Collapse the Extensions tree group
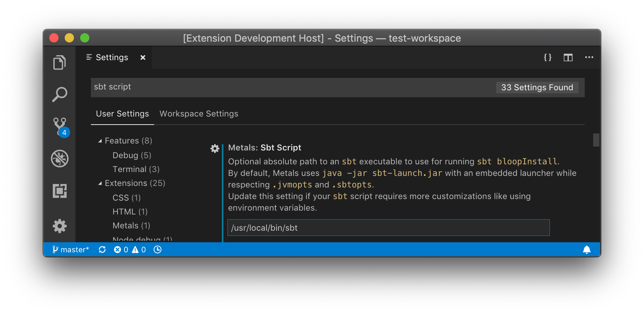 click(x=100, y=183)
